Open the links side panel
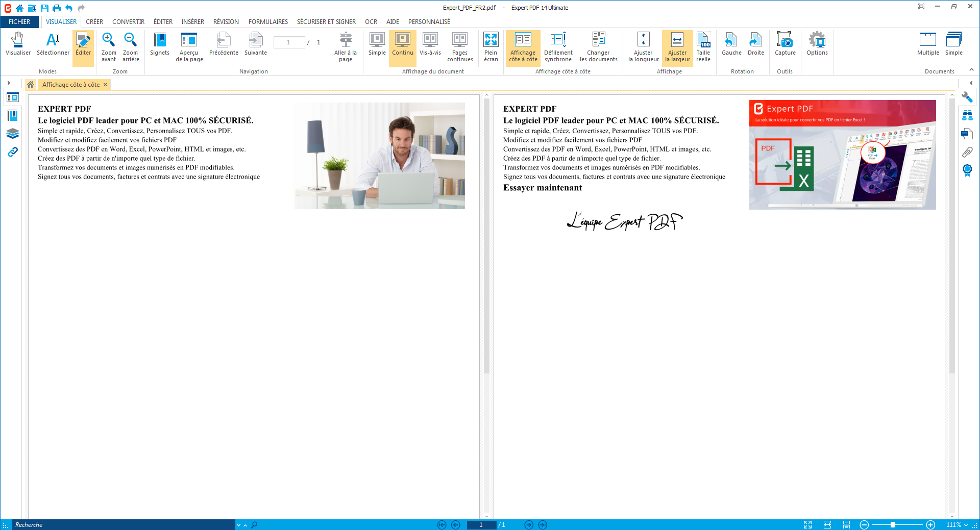This screenshot has height=530, width=980. (13, 152)
